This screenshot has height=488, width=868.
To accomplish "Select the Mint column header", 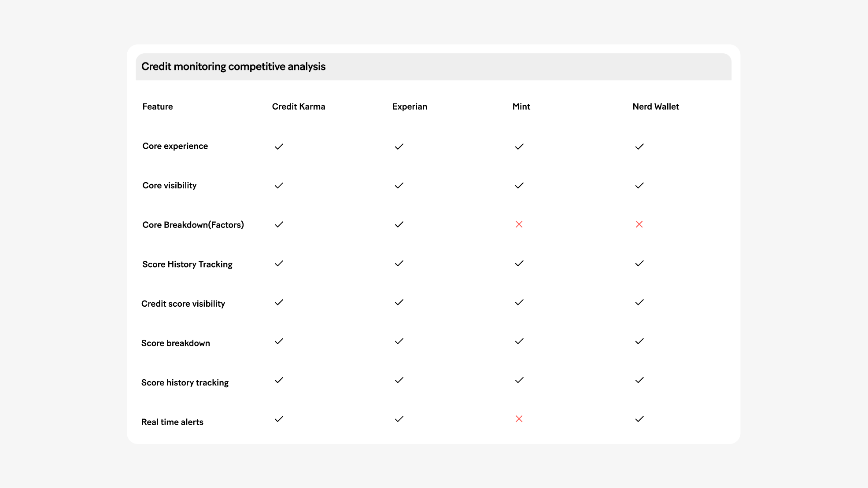I will 521,106.
